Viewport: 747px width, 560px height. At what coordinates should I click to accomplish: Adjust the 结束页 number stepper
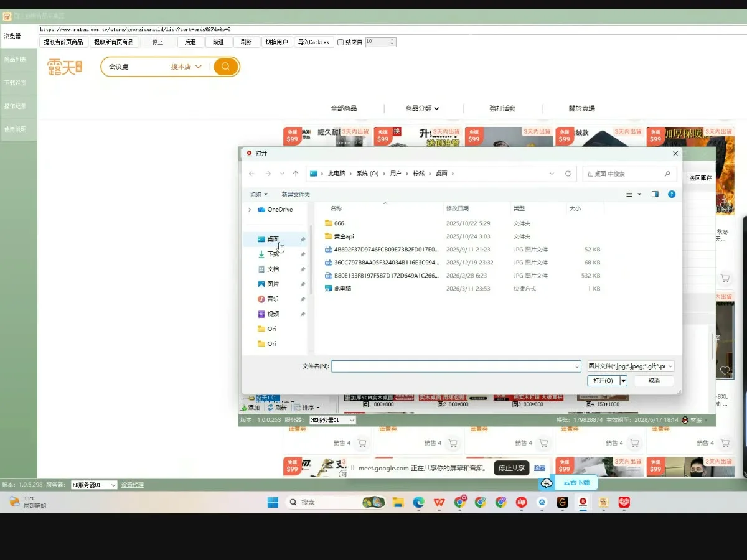point(392,42)
